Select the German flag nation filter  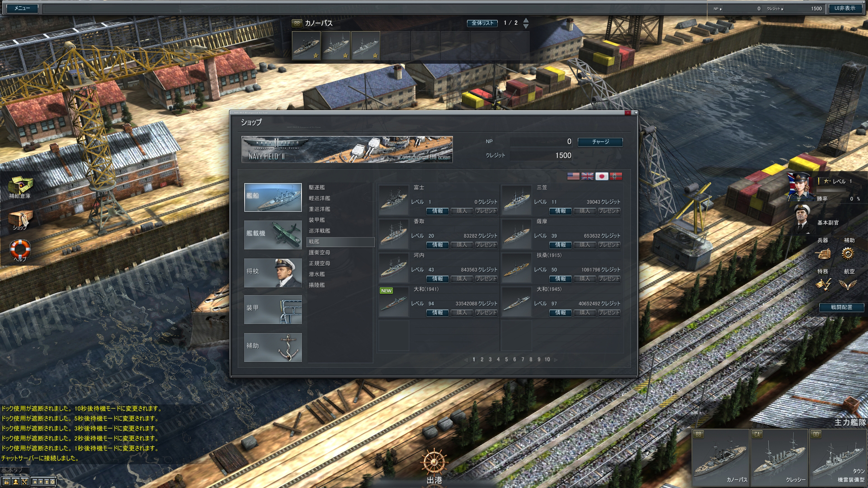pyautogui.click(x=616, y=176)
